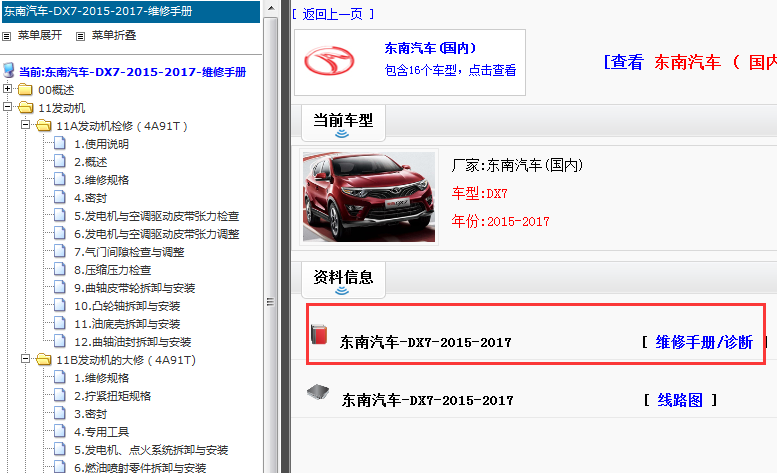Screen dimensions: 777x473
Task: Click the document icon for 1.使用说明
Action: tap(59, 144)
